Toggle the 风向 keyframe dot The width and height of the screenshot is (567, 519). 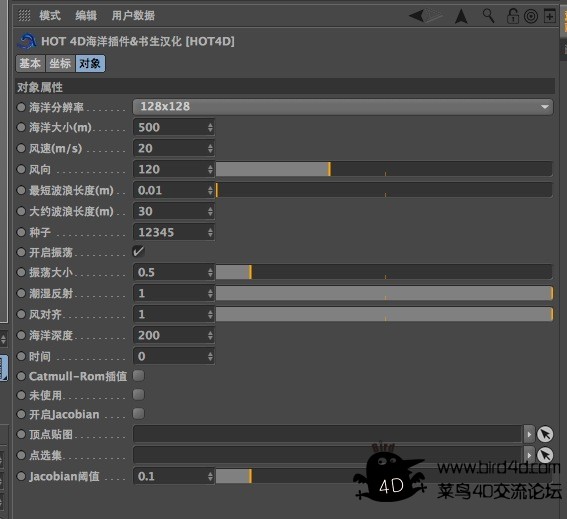[21, 169]
